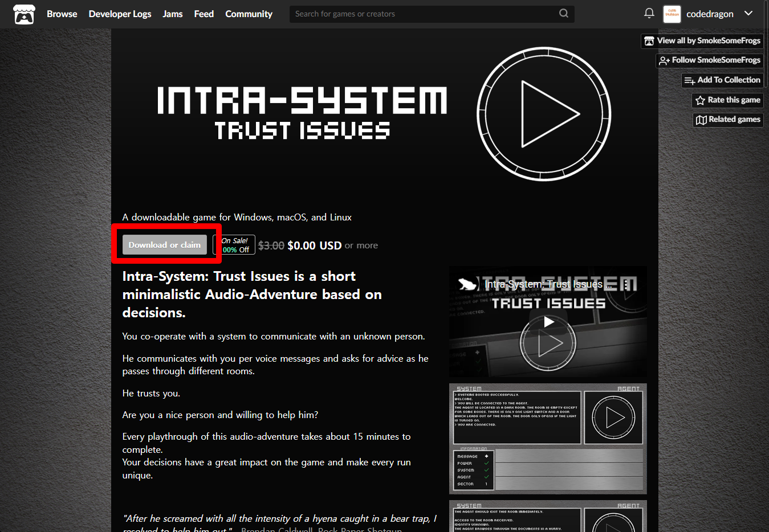Open the itch.io home logo
The height and width of the screenshot is (532, 769).
[x=24, y=14]
